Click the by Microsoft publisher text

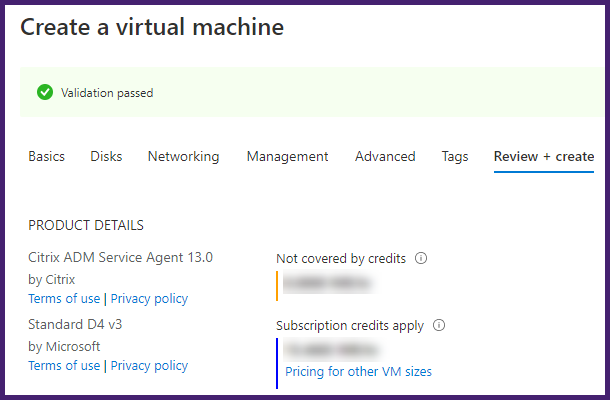(x=64, y=346)
